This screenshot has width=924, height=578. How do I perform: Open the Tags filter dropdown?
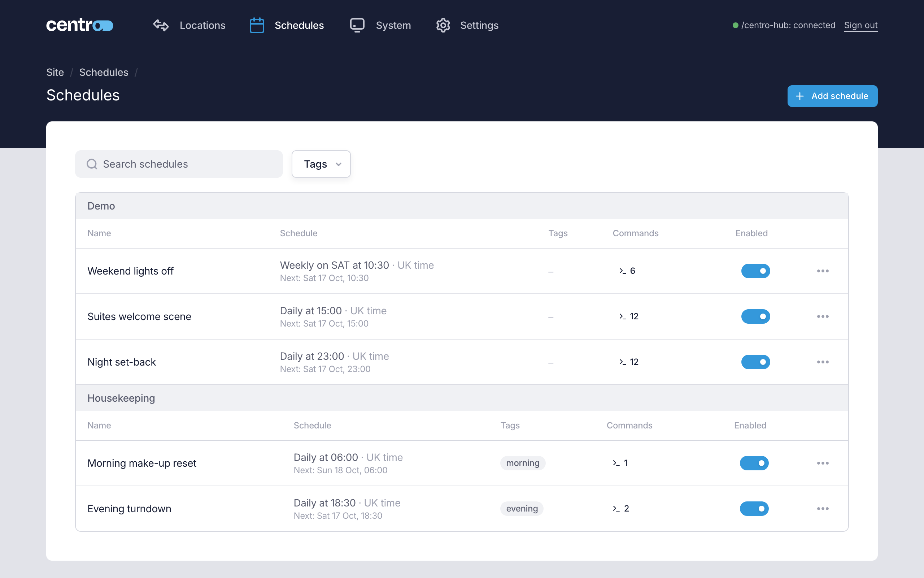(321, 164)
